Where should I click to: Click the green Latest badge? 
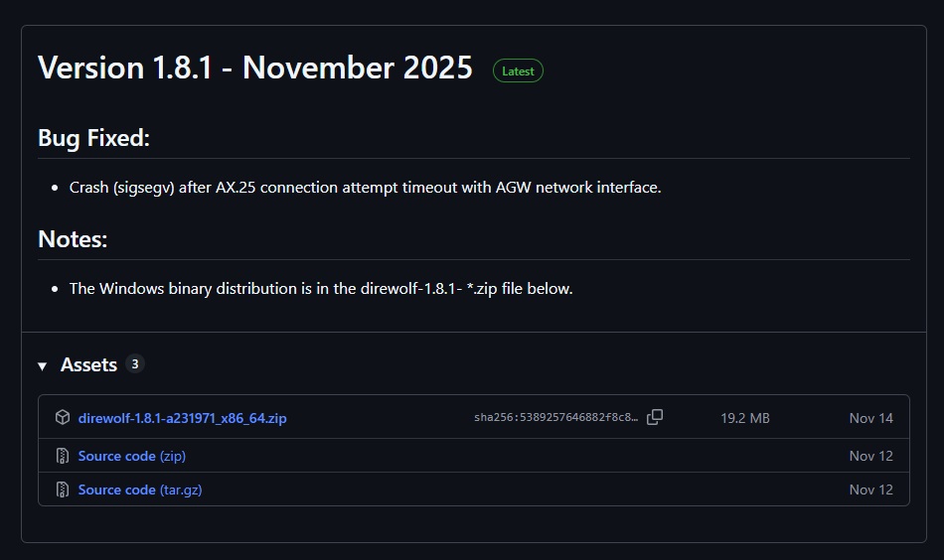518,71
